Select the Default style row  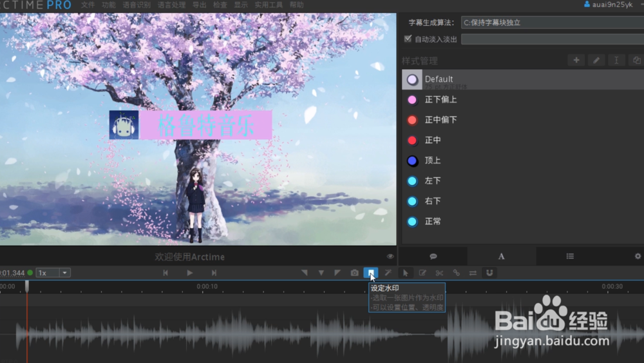(523, 79)
